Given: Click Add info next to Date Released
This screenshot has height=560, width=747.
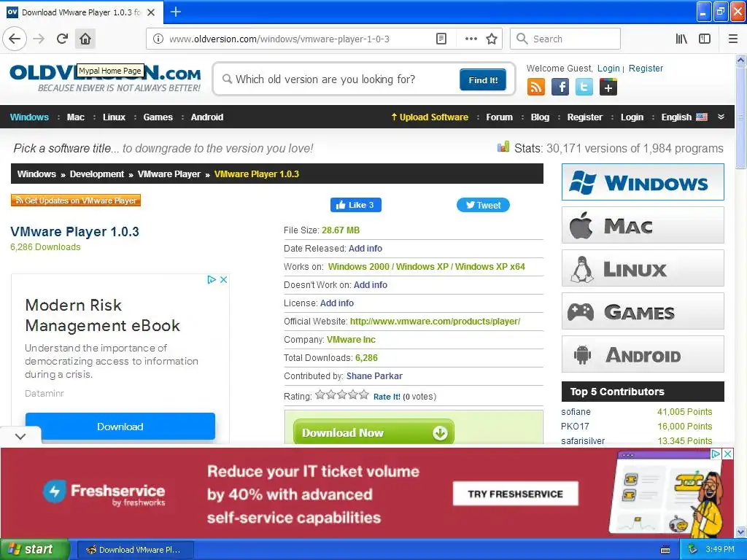Looking at the screenshot, I should (365, 249).
